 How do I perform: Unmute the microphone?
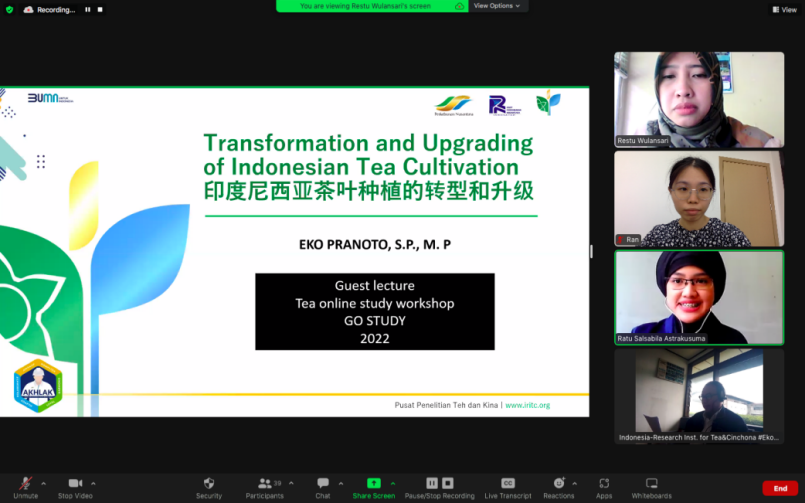pyautogui.click(x=25, y=484)
